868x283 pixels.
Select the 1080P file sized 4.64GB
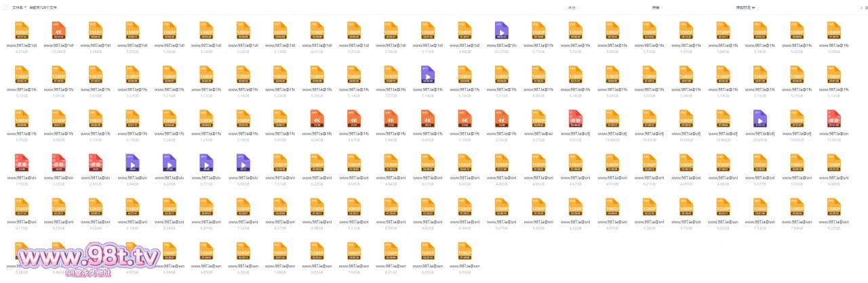pyautogui.click(x=465, y=31)
